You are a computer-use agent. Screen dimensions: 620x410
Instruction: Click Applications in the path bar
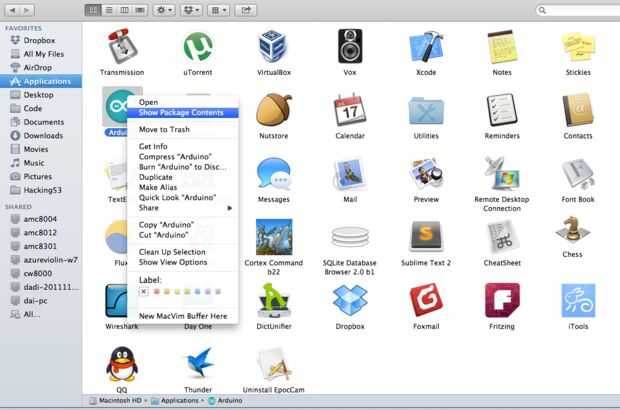[175, 401]
